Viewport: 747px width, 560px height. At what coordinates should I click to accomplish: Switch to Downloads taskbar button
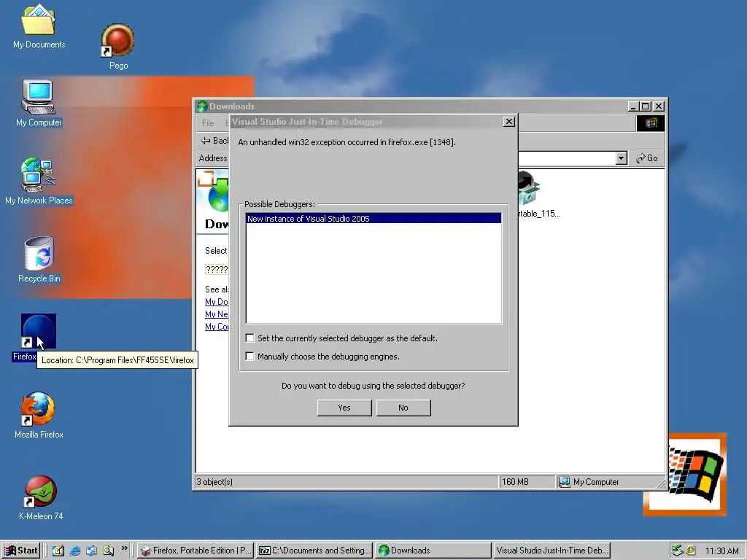[x=433, y=551]
